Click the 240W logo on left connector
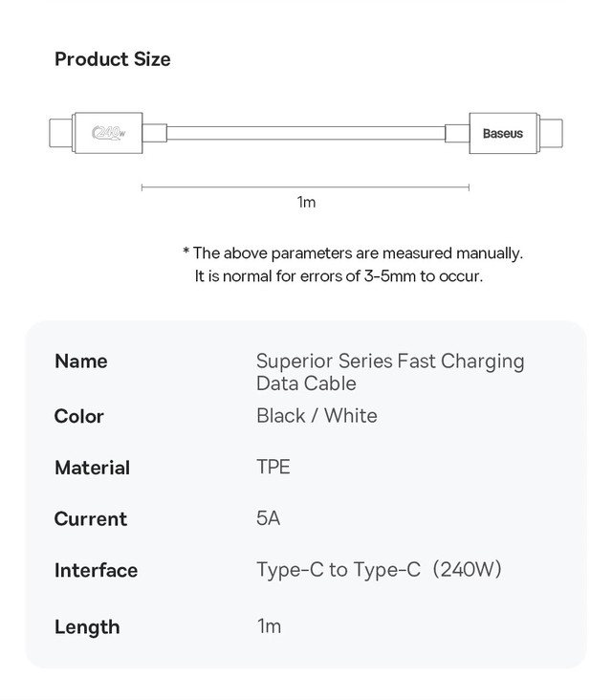The image size is (612, 700). coord(108,133)
